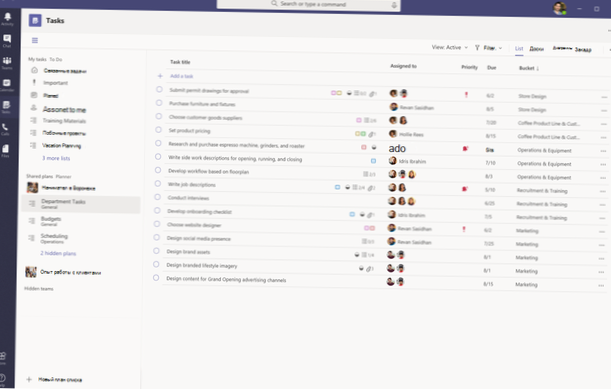Toggle the hamburger menu for lists pane
This screenshot has width=611, height=389.
[x=35, y=41]
